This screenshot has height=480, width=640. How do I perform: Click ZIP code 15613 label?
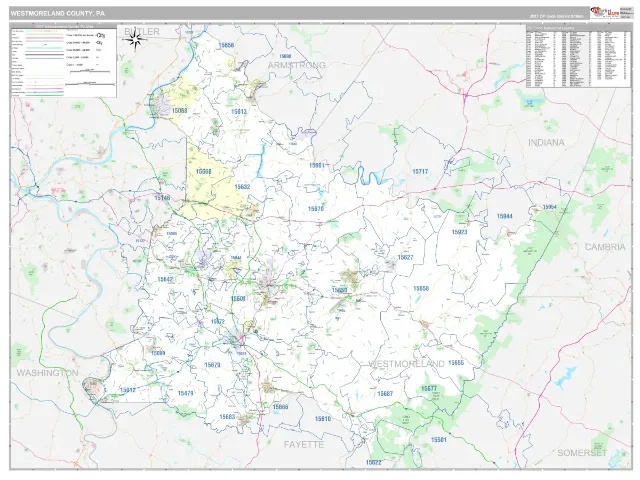point(239,111)
